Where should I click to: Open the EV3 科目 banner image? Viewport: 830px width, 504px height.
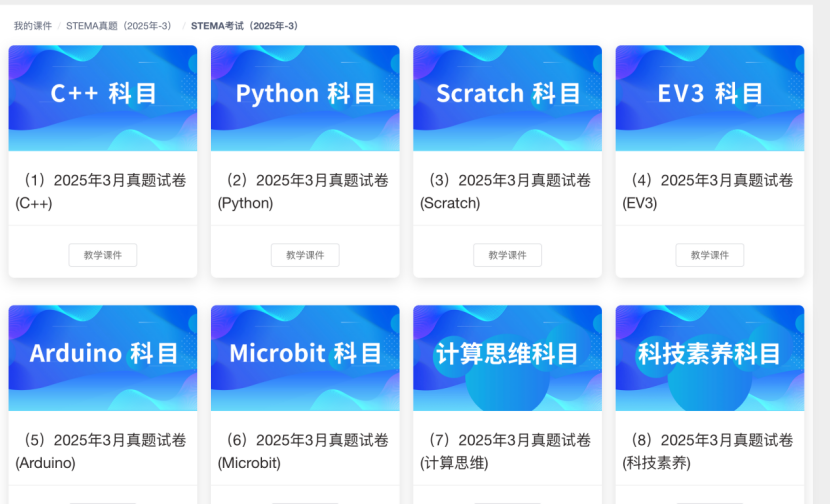[710, 98]
